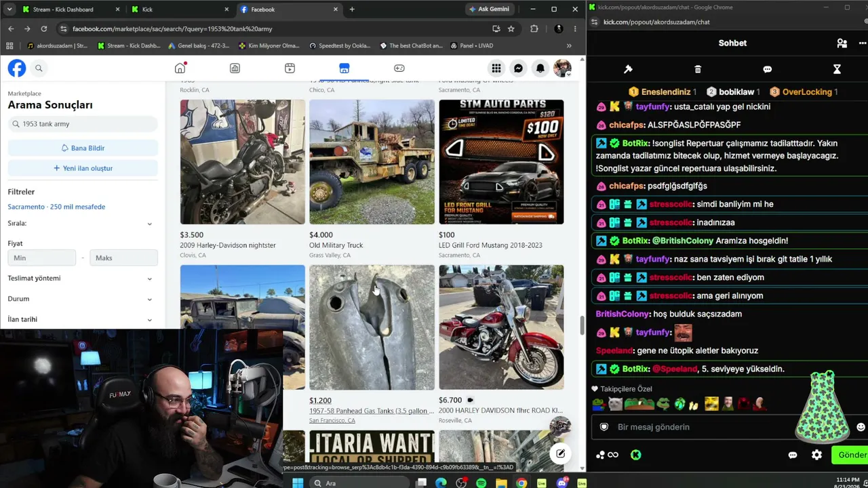This screenshot has height=488, width=868.
Task: Click the speech bubble icon in chat toolbar
Action: click(768, 69)
